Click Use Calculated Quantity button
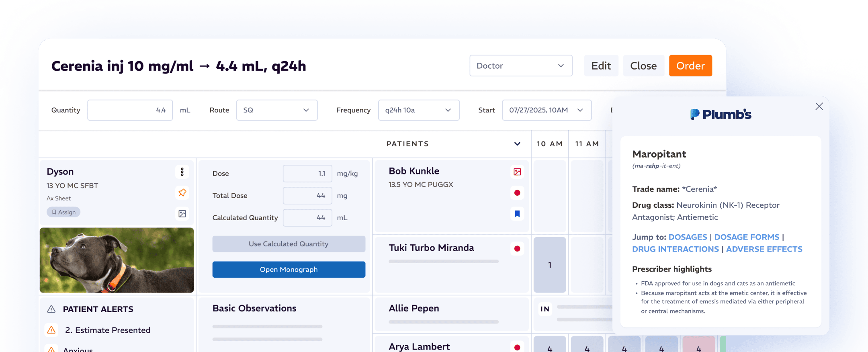This screenshot has height=352, width=868. coord(289,244)
